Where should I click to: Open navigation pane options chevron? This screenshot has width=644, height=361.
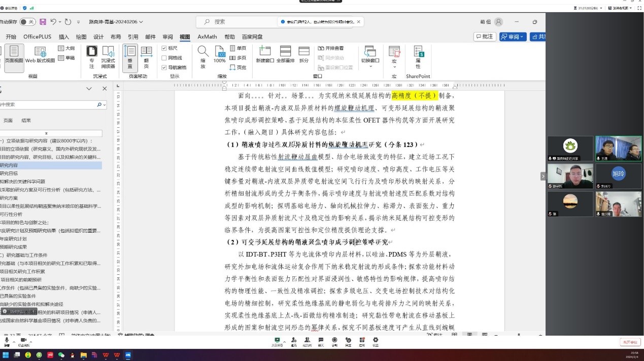pyautogui.click(x=89, y=88)
